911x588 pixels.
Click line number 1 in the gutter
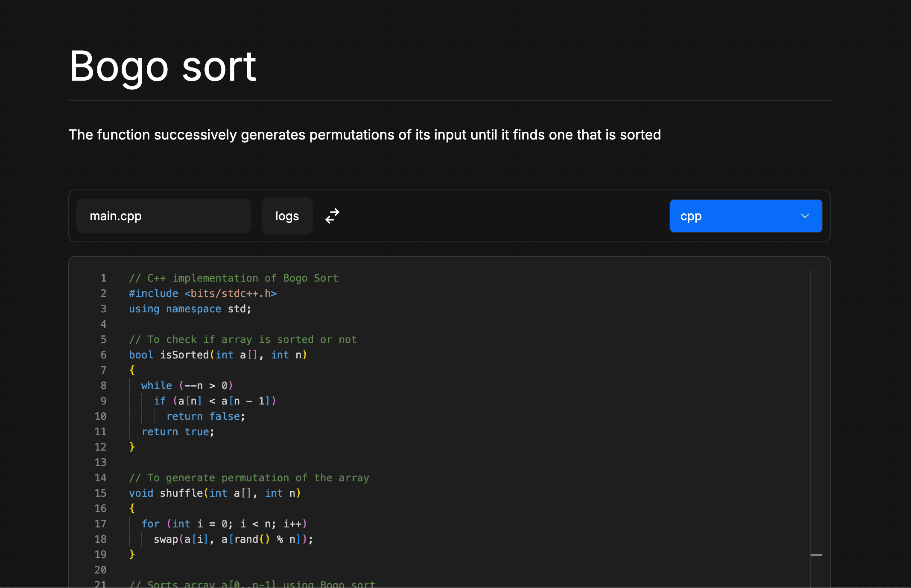tap(103, 278)
